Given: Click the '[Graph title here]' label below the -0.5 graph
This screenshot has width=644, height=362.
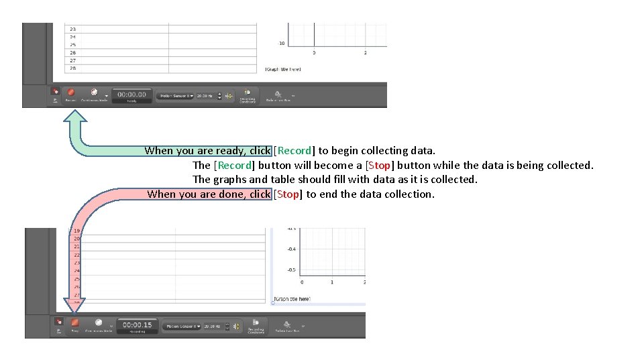Looking at the screenshot, I should click(292, 299).
